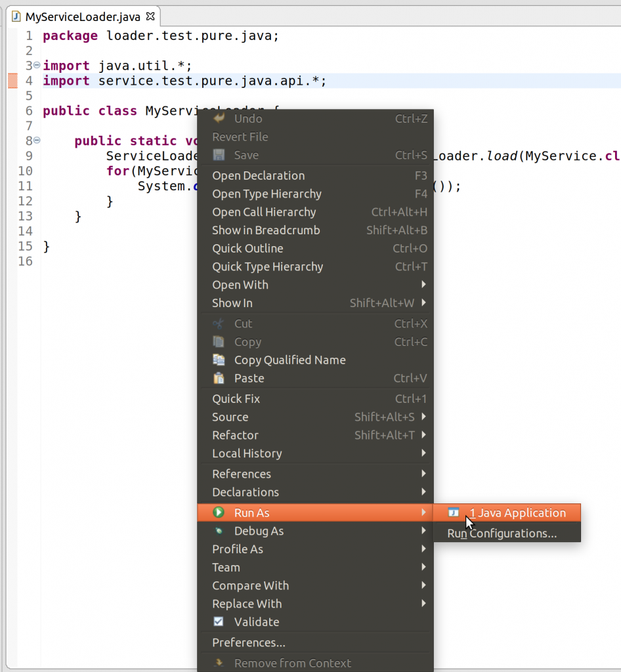Collapse the import block fold on line 3

tap(37, 65)
